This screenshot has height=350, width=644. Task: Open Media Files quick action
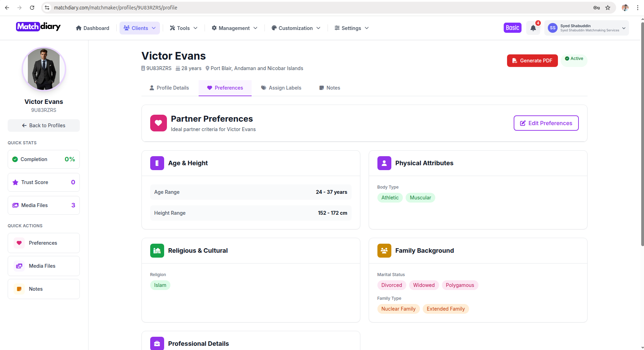pyautogui.click(x=44, y=266)
